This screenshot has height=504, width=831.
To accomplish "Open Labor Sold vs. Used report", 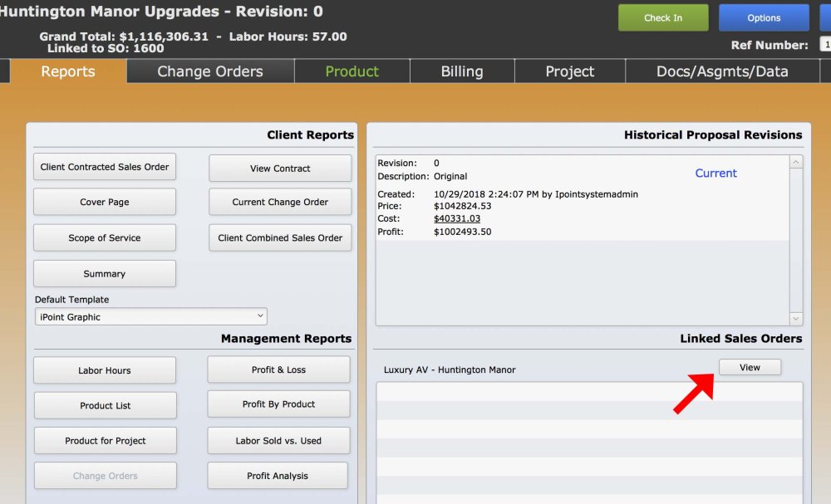I will coord(278,440).
